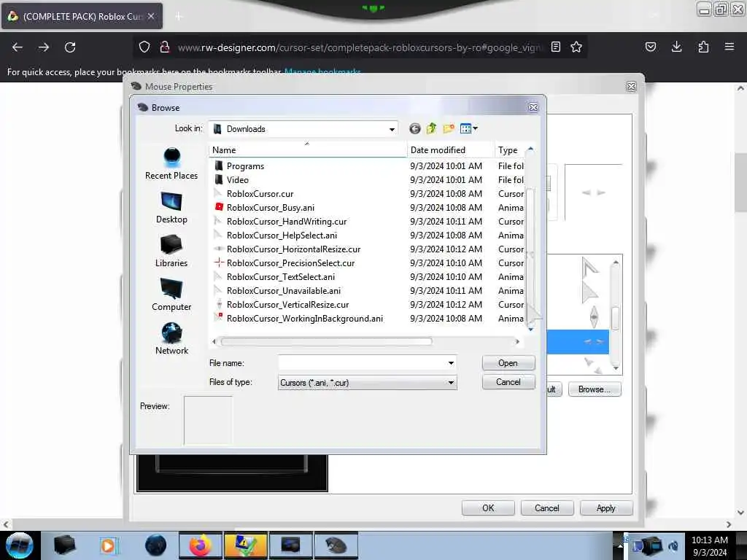Screen dimensions: 747x560
Task: Open Computer in Browse sidebar
Action: click(x=171, y=295)
